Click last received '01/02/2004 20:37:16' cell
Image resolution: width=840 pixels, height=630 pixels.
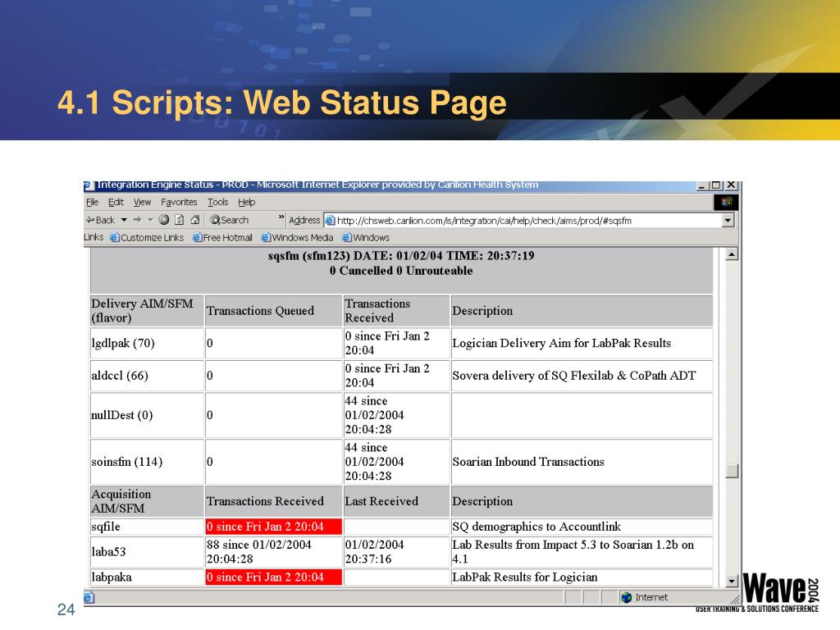(x=396, y=552)
